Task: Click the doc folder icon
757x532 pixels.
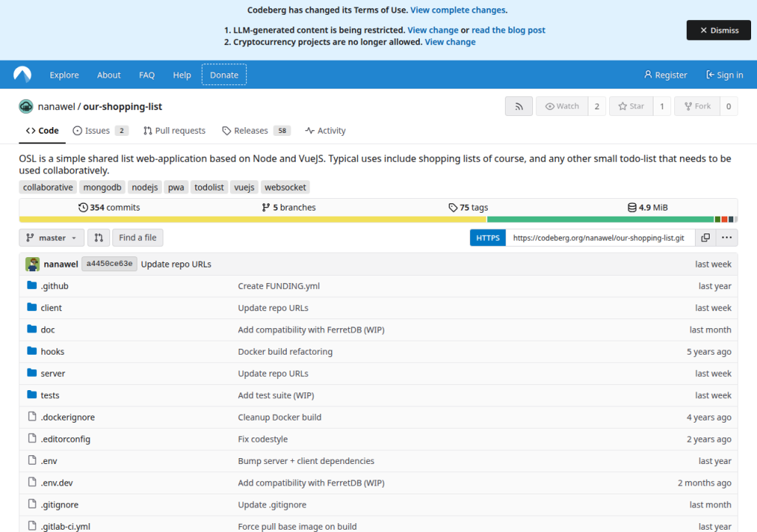Action: [32, 329]
